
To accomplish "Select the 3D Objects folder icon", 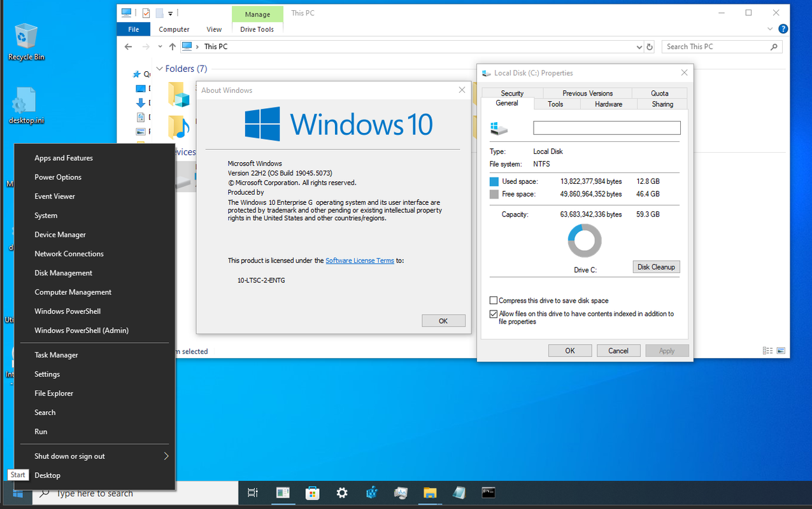I will (x=179, y=94).
